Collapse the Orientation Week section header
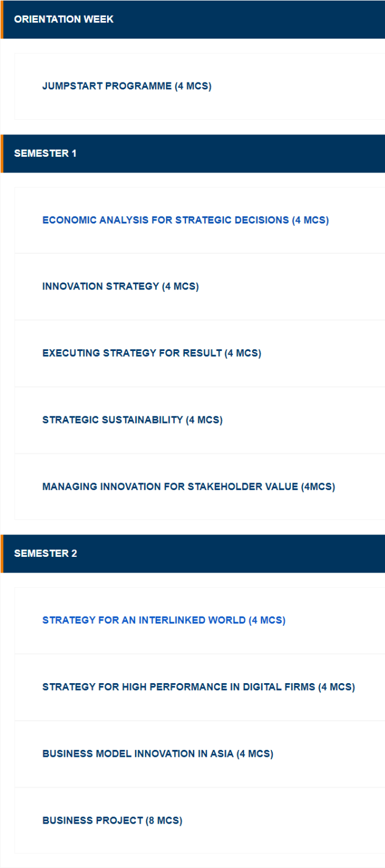385x868 pixels. point(64,19)
